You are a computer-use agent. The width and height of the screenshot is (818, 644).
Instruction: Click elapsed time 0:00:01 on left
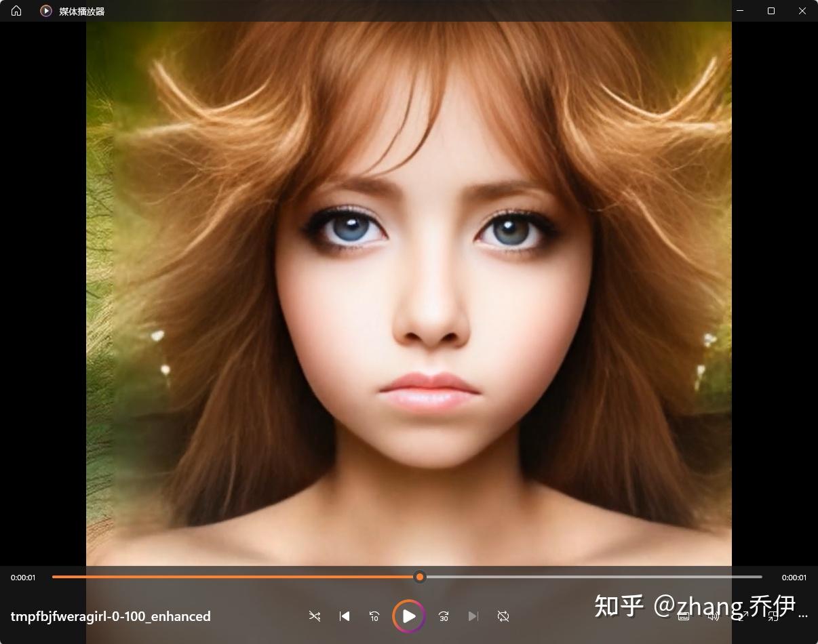[x=23, y=578]
